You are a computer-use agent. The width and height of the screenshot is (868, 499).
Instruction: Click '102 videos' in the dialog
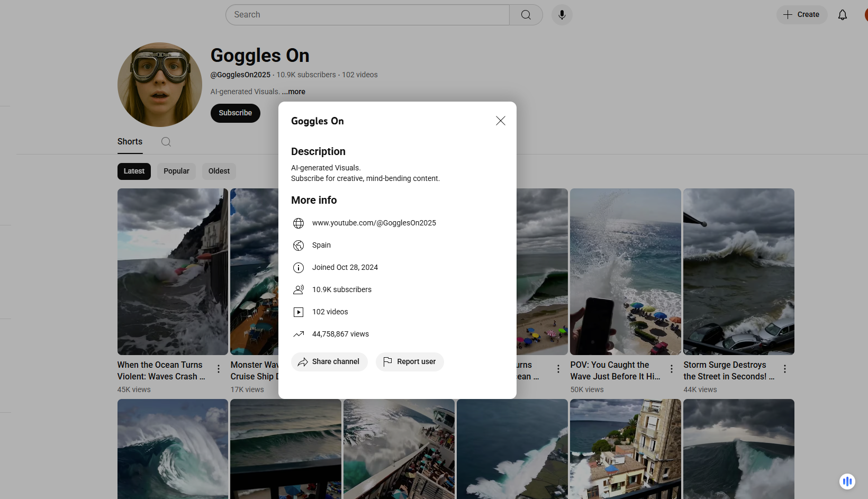[x=330, y=312]
